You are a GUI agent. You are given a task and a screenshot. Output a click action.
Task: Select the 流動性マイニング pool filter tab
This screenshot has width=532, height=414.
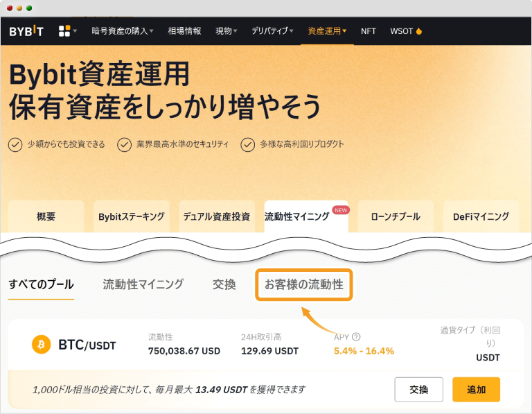143,284
